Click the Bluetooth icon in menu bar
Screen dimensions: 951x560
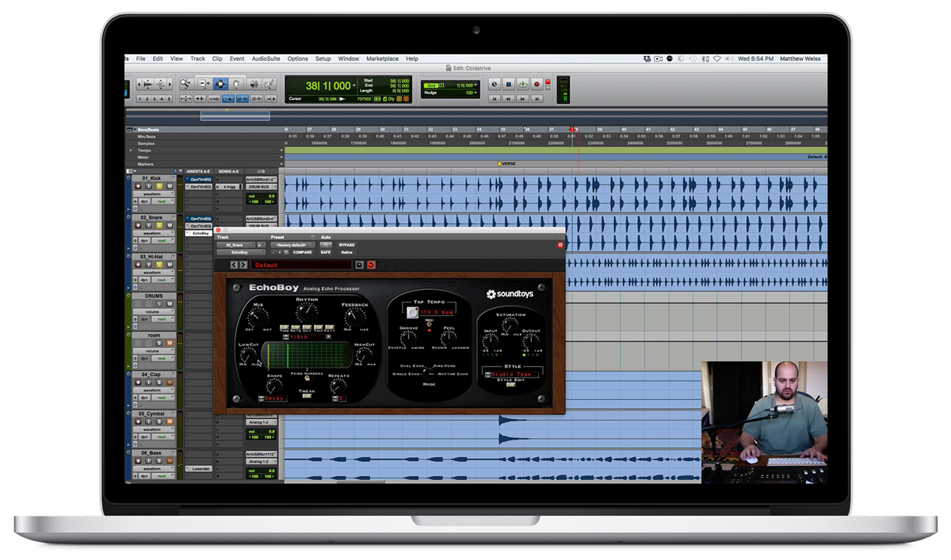[705, 59]
